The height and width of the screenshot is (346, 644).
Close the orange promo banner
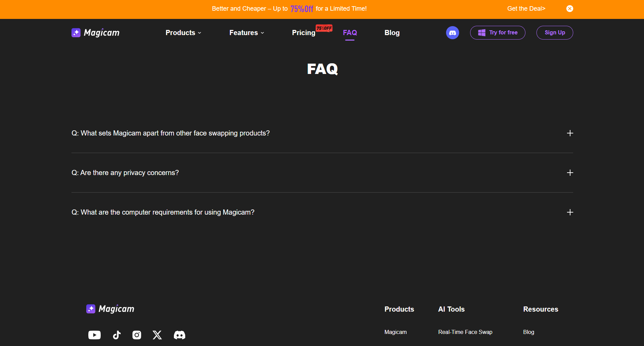(x=569, y=9)
